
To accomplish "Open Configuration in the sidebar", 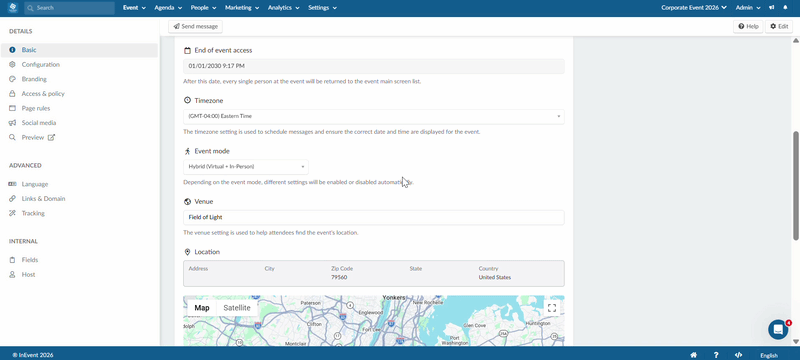I will (x=40, y=65).
